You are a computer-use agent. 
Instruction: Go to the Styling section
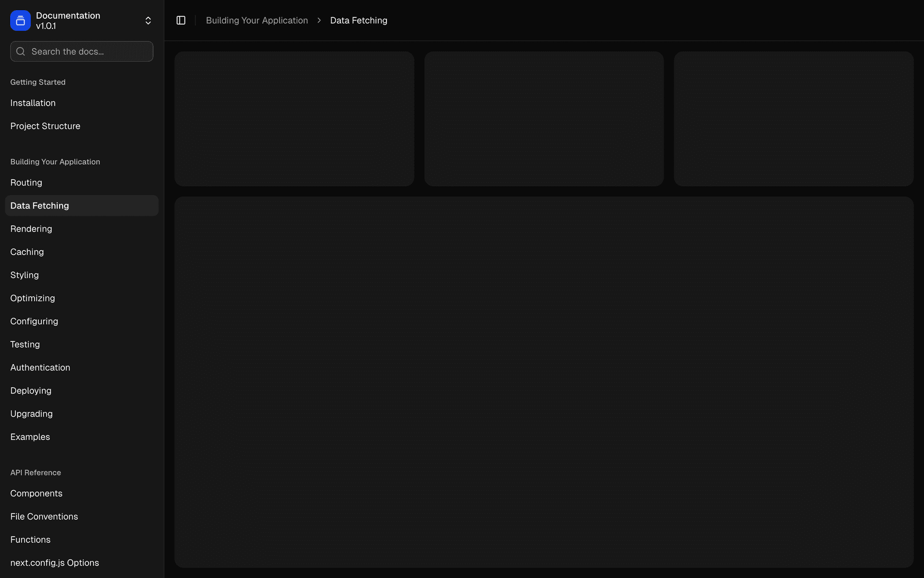click(x=24, y=275)
